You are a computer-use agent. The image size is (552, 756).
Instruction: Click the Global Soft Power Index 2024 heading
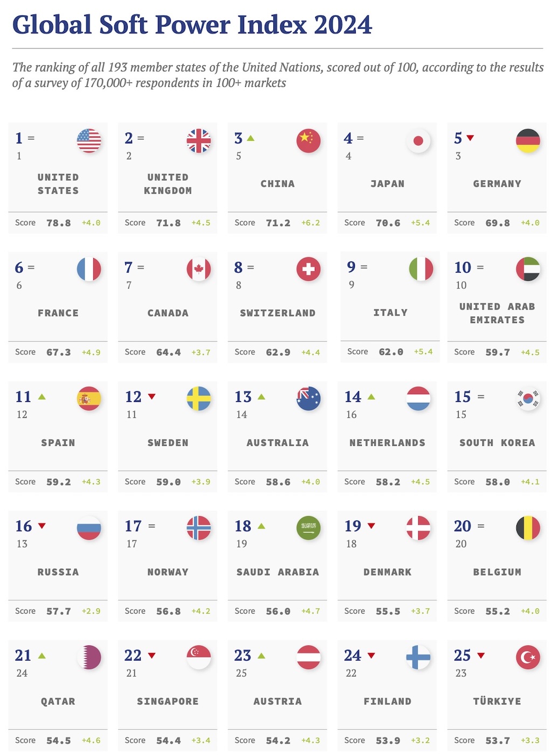point(192,25)
